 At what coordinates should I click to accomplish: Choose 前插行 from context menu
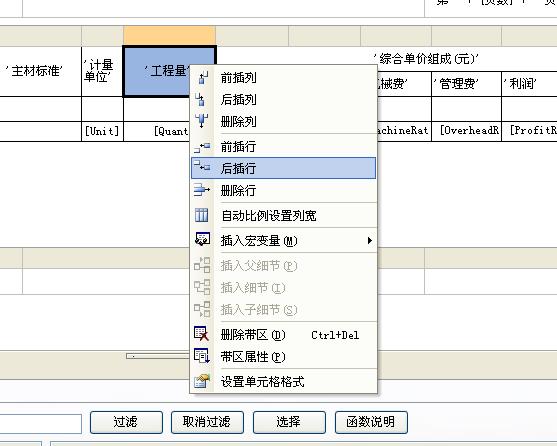click(x=283, y=146)
